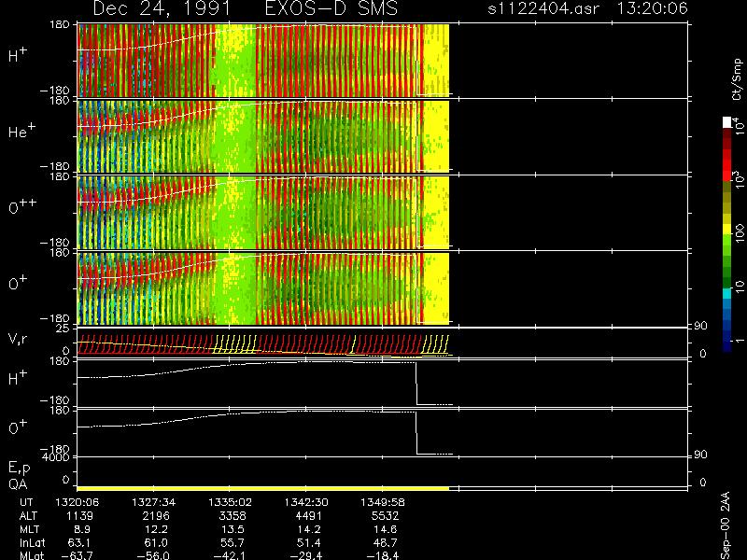
Task: Select the 'UT' row label
Action: point(26,502)
